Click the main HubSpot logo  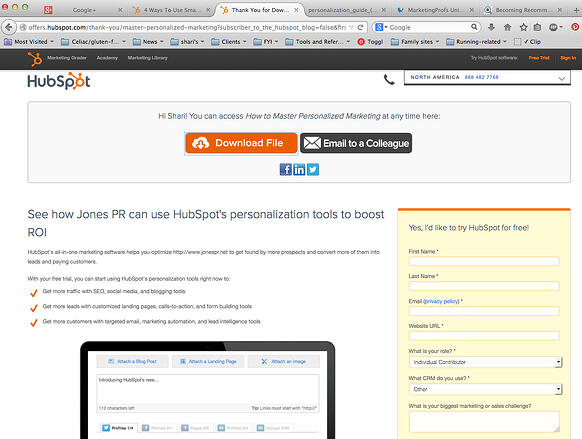59,81
